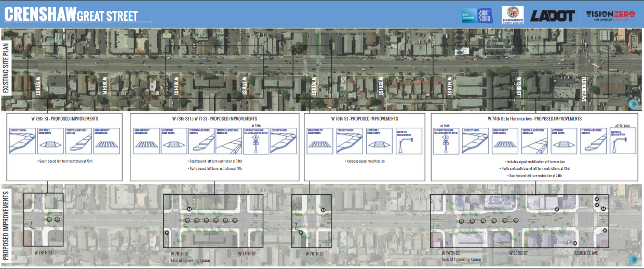The image size is (644, 269).
Task: Click the W 76TH ST label under proposed map
Action: point(311,254)
